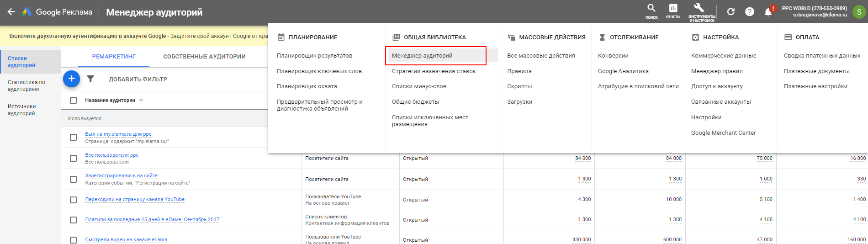Click the filter funnel icon

point(90,79)
